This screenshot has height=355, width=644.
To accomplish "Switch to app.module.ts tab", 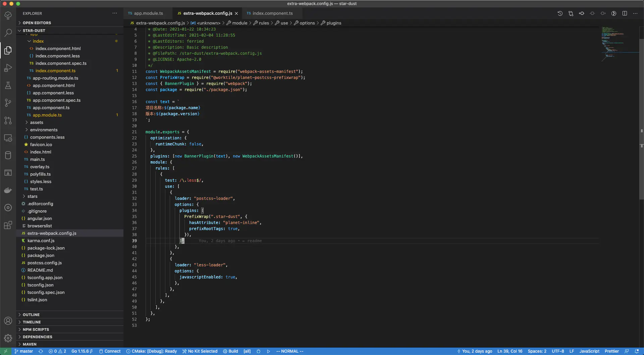I will pos(148,13).
